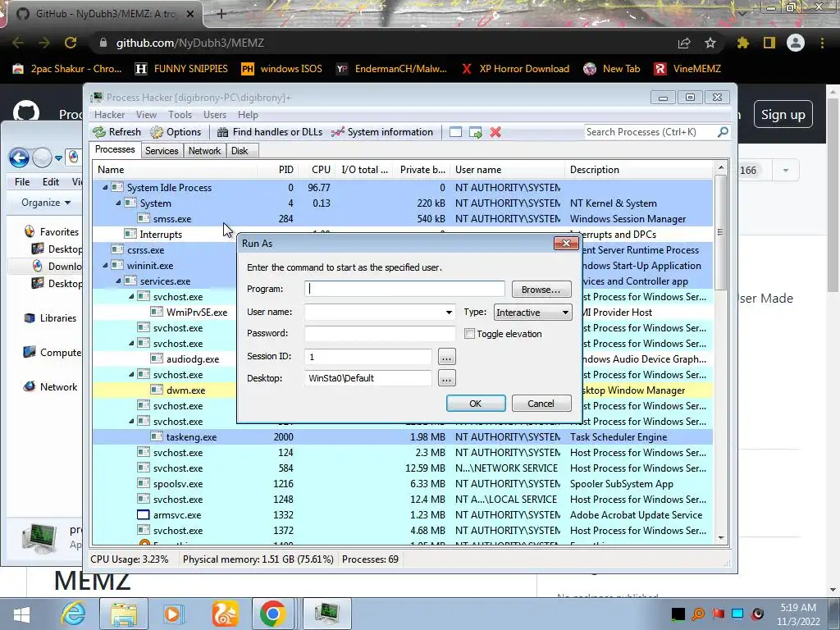Viewport: 840px width, 630px height.
Task: Click the Desktop WinSta0\Default field
Action: tap(368, 378)
